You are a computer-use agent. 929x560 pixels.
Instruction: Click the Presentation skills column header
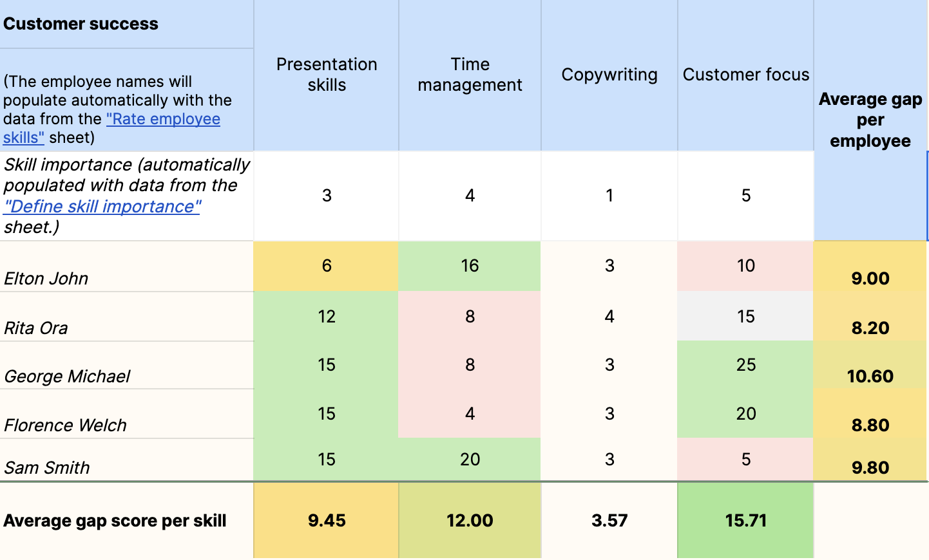click(x=327, y=75)
